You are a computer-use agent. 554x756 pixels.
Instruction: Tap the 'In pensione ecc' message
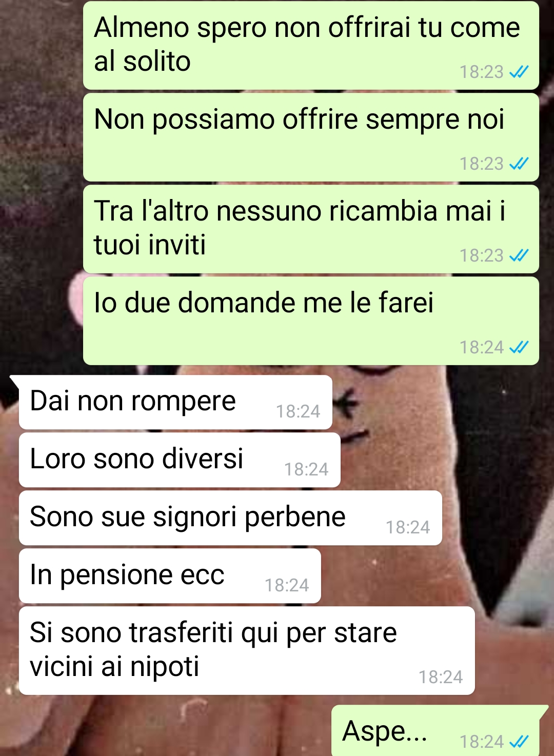pos(170,576)
